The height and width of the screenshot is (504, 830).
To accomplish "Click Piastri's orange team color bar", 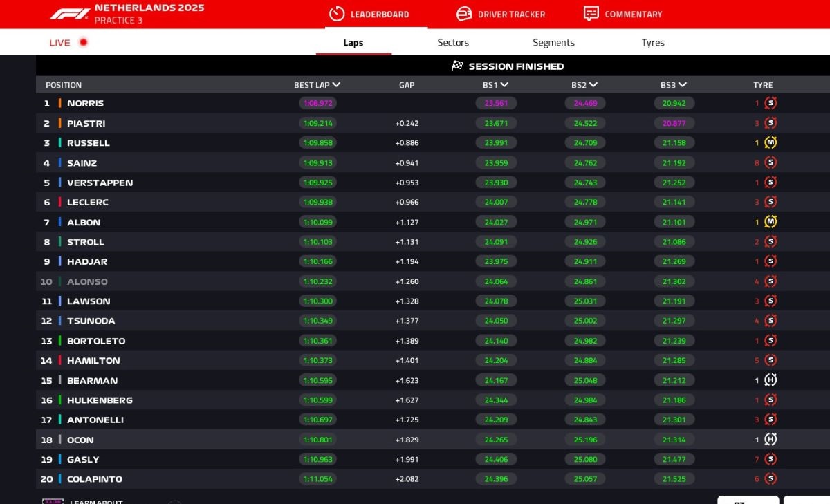I will click(59, 123).
